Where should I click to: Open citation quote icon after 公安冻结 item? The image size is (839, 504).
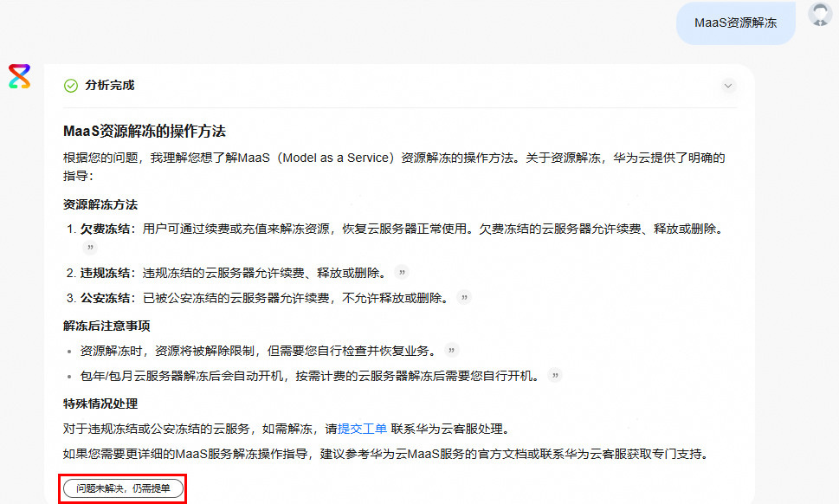coord(464,298)
